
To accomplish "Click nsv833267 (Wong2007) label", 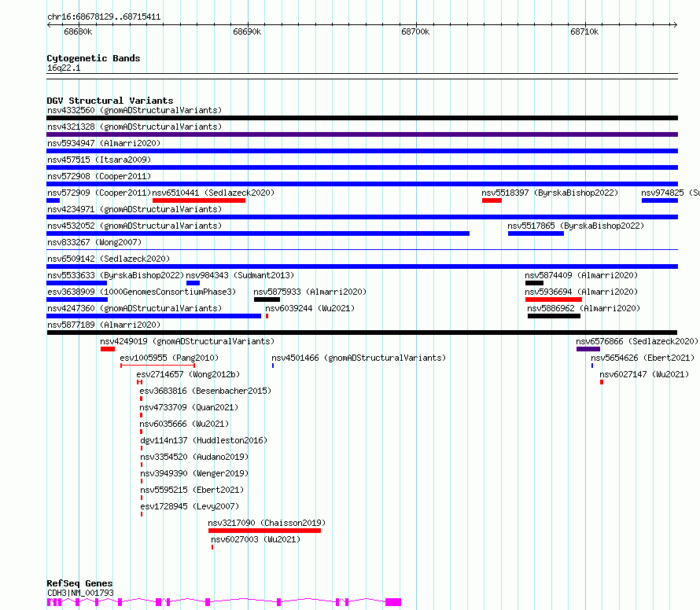I will point(94,242).
